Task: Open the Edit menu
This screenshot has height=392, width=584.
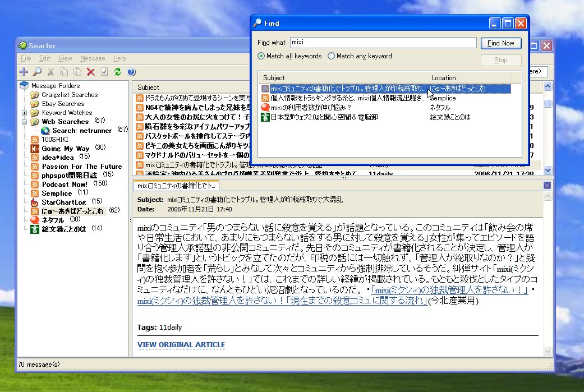Action: (45, 58)
